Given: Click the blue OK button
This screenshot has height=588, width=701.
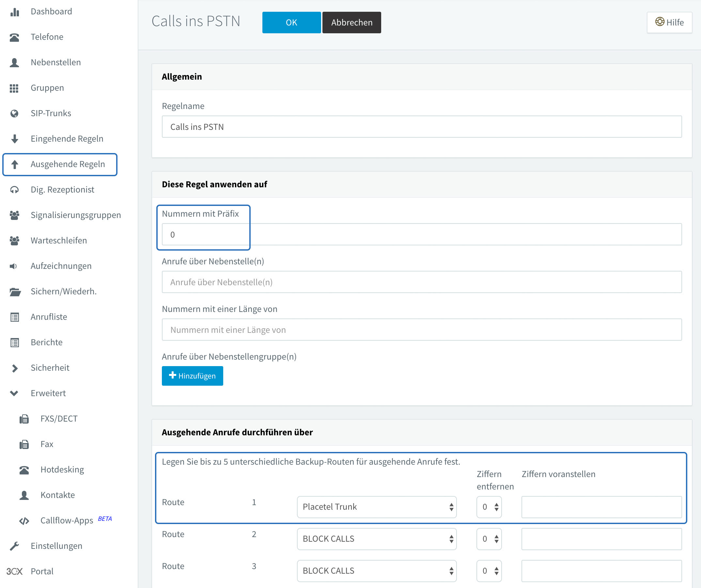Looking at the screenshot, I should 291,23.
